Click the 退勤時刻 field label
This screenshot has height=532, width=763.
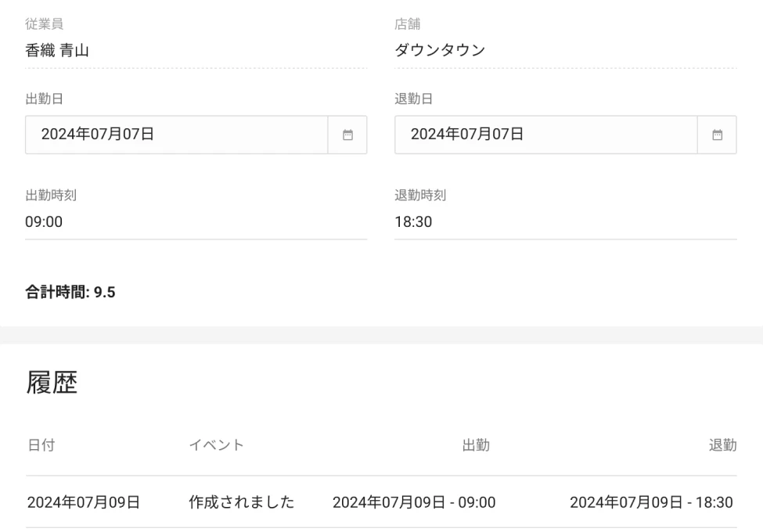(420, 196)
